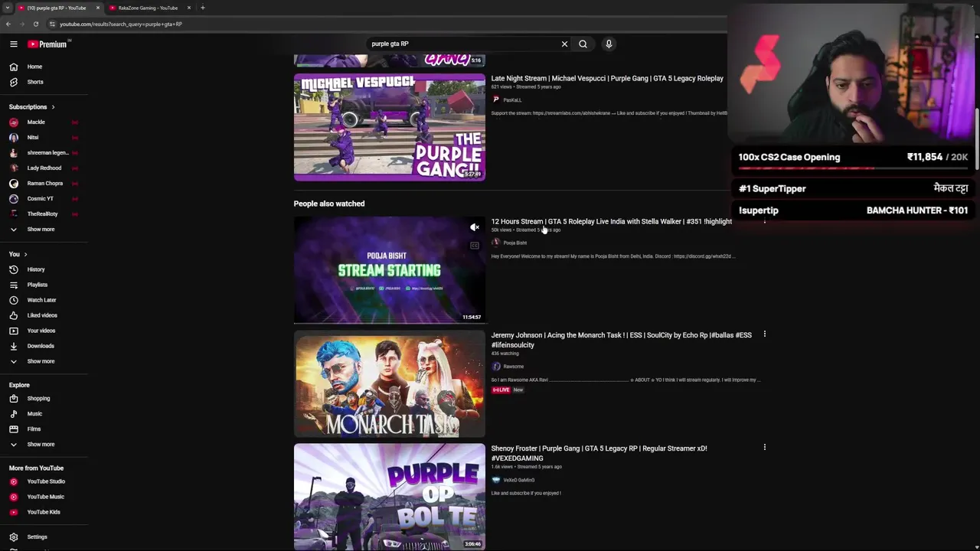Unmute the Stream Starting preview
This screenshot has width=980, height=551.
[475, 227]
